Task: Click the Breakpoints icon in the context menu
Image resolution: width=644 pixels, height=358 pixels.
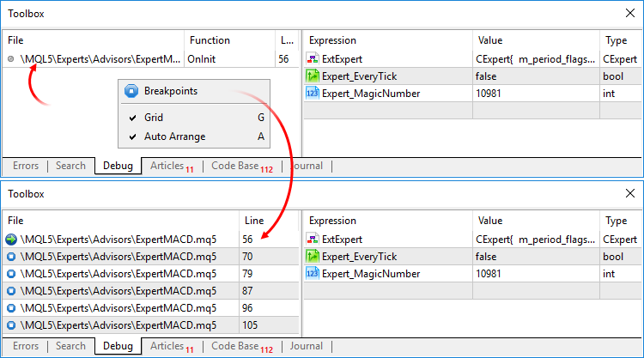Action: coord(131,91)
